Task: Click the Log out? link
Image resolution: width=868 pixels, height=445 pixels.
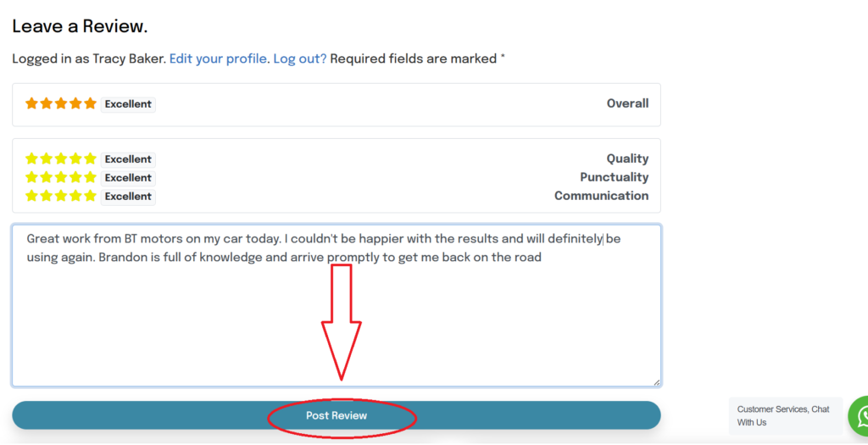Action: 299,58
